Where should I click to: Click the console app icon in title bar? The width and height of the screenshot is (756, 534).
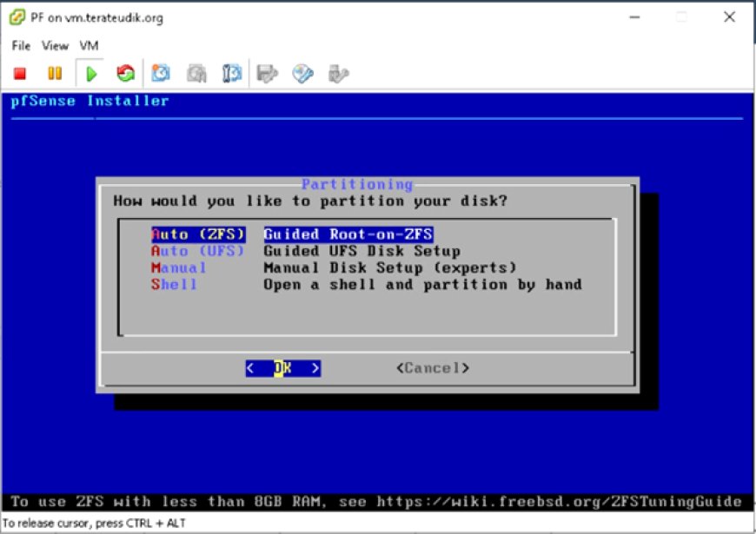click(x=17, y=18)
